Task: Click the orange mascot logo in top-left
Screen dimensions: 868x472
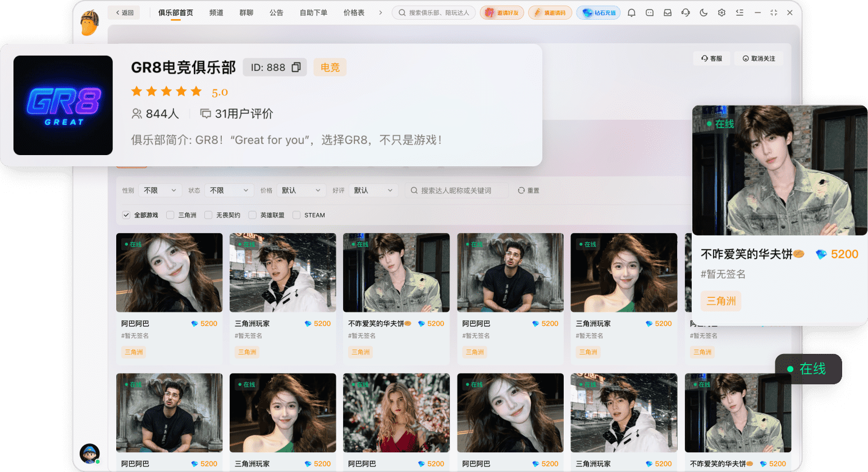Action: click(90, 22)
